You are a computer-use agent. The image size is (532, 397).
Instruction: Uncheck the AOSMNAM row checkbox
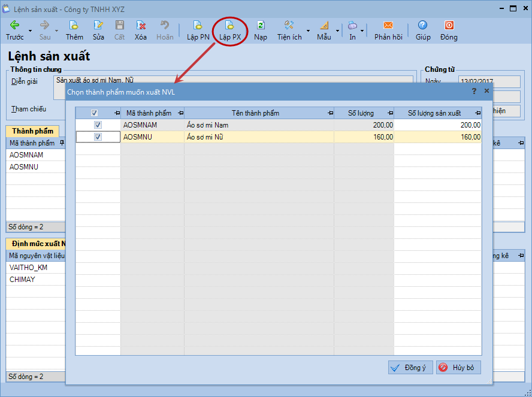(98, 125)
